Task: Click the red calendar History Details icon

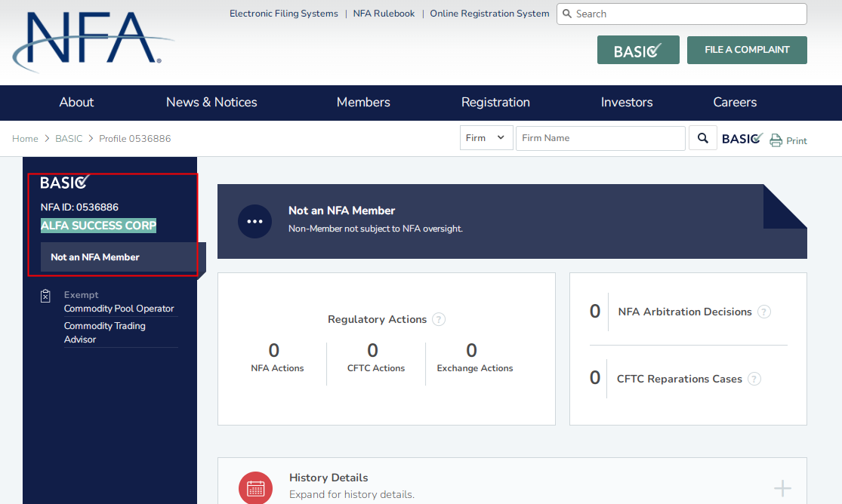Action: click(255, 487)
